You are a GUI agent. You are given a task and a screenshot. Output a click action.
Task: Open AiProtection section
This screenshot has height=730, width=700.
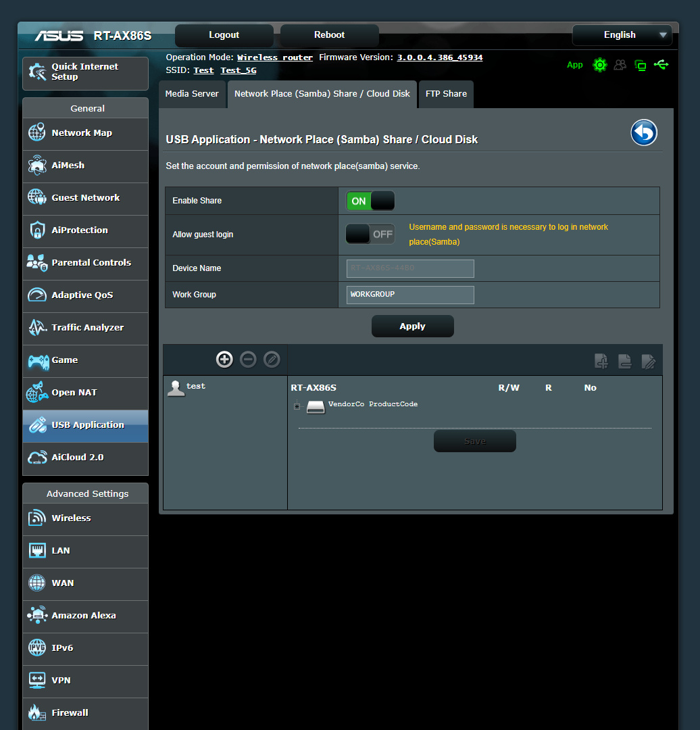[85, 231]
